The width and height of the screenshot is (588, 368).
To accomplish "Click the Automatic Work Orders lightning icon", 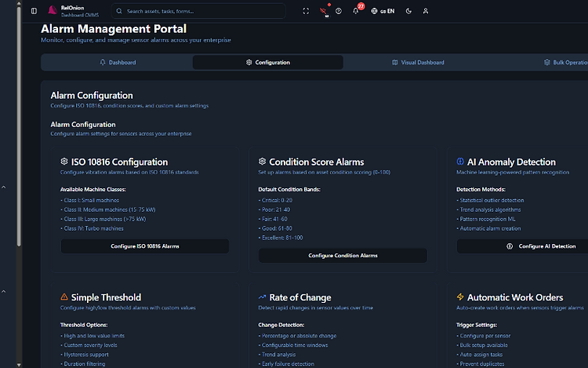I will pyautogui.click(x=460, y=297).
